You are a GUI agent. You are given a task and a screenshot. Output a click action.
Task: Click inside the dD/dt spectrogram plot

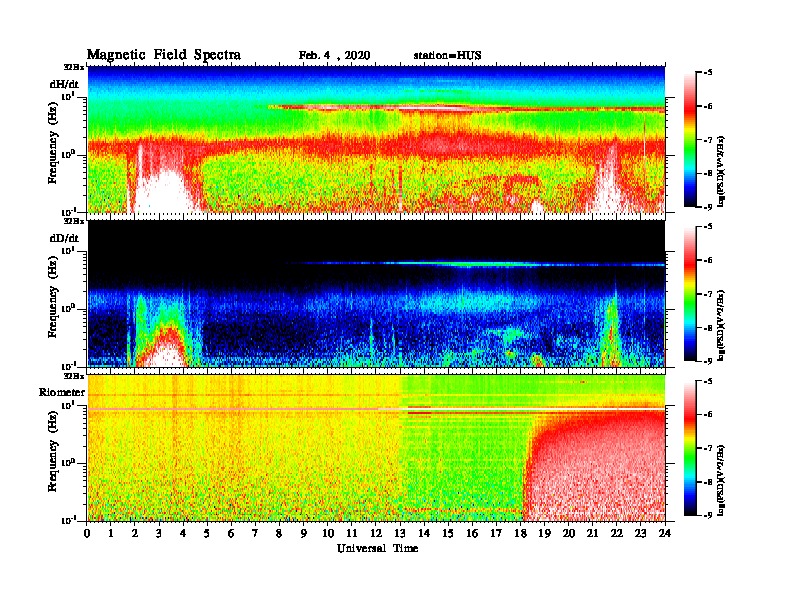[x=376, y=293]
